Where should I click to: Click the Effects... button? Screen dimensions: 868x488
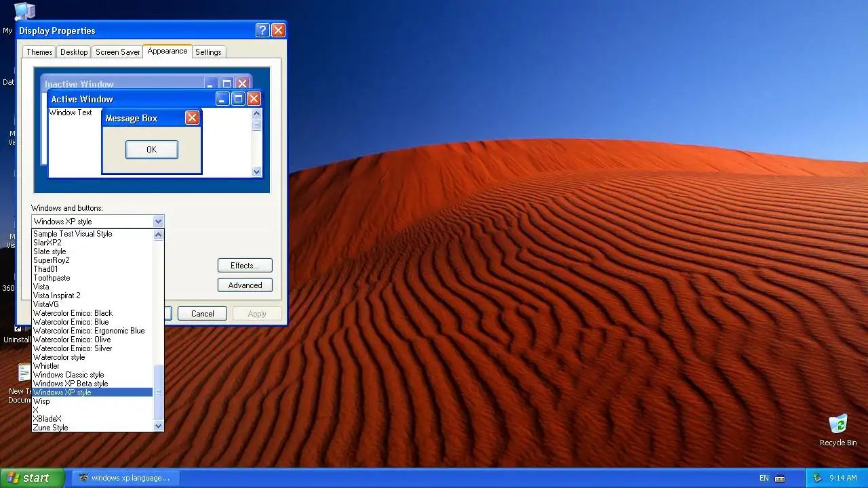coord(245,266)
